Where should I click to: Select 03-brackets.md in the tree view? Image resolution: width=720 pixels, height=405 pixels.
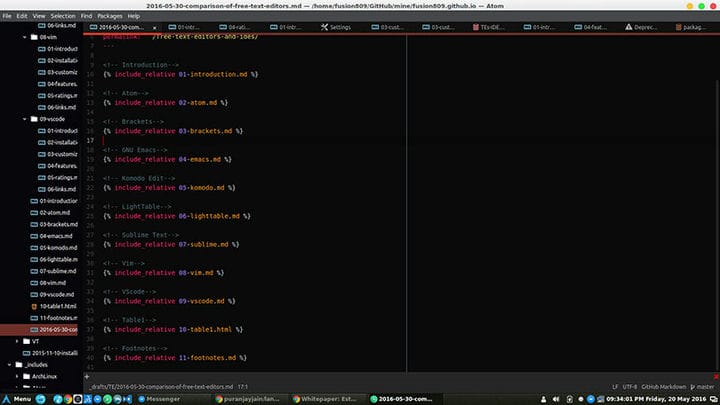58,224
